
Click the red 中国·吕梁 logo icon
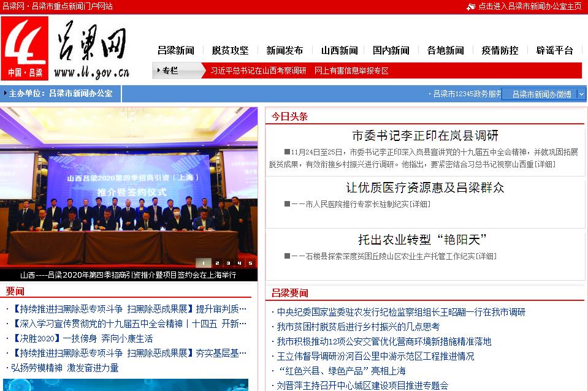(x=25, y=48)
